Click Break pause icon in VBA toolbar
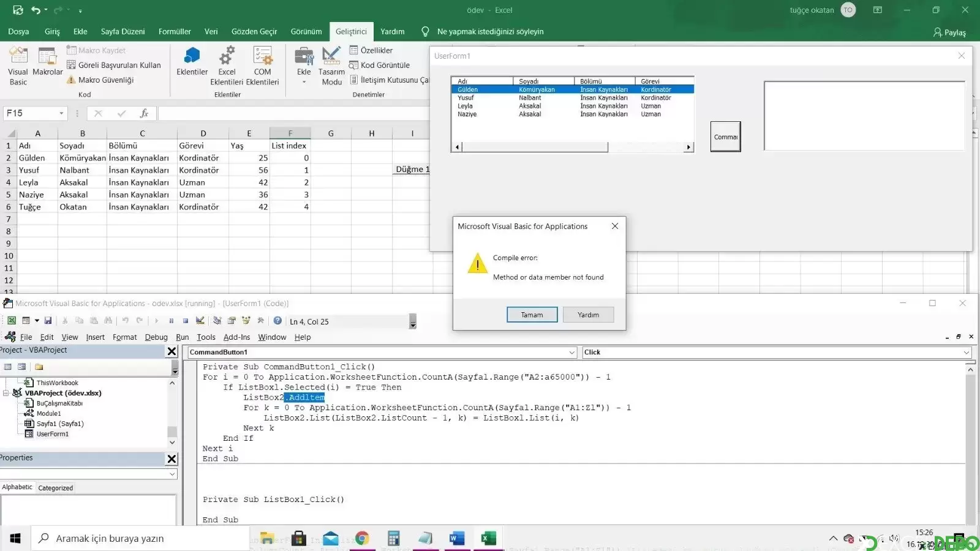The image size is (980, 551). (171, 321)
